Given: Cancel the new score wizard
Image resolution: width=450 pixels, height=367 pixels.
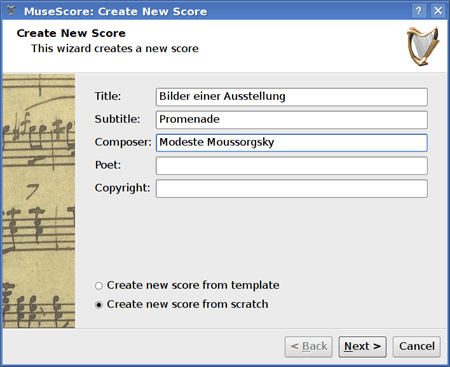Looking at the screenshot, I should [x=417, y=347].
